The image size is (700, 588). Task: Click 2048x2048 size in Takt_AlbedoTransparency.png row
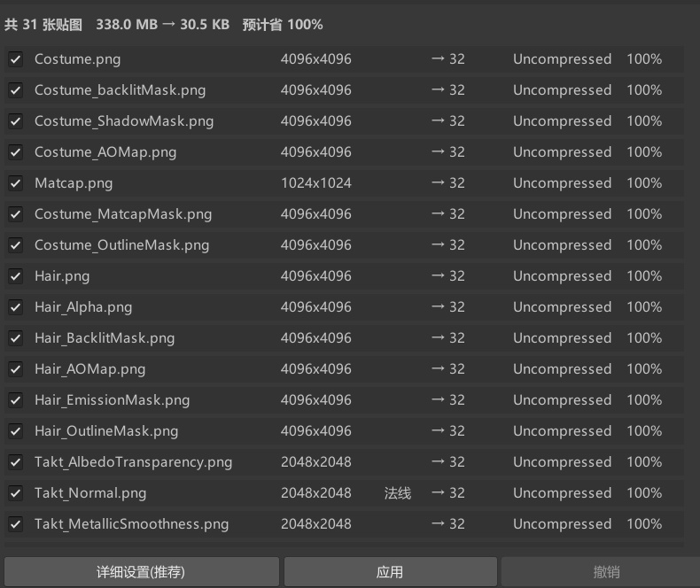pyautogui.click(x=316, y=462)
